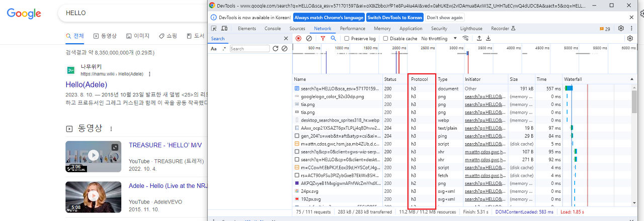
Task: Switch to the Console tab
Action: pos(273,29)
